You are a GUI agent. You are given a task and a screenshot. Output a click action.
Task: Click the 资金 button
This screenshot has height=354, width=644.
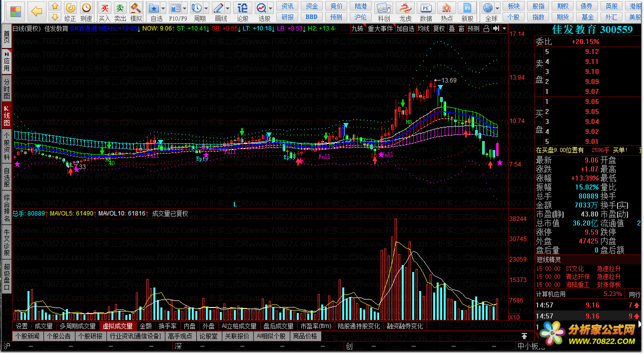coord(312,6)
